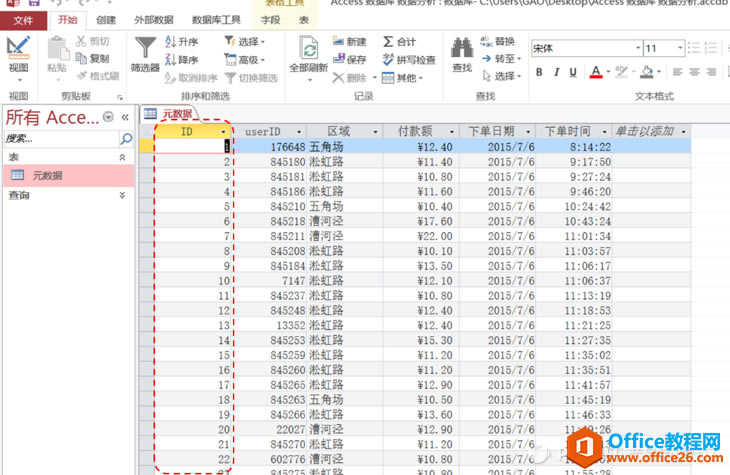Click the Cut (剪切) scissors icon
This screenshot has height=475, width=730.
tap(81, 41)
